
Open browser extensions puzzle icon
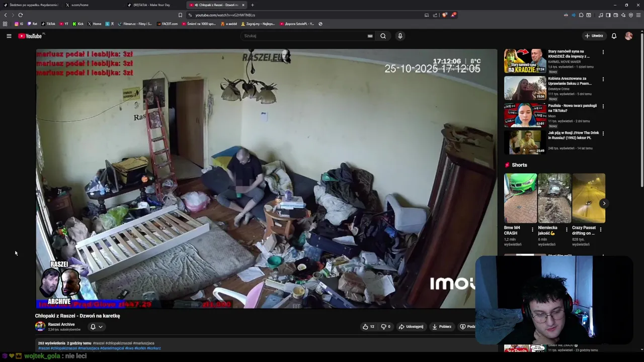click(x=581, y=15)
